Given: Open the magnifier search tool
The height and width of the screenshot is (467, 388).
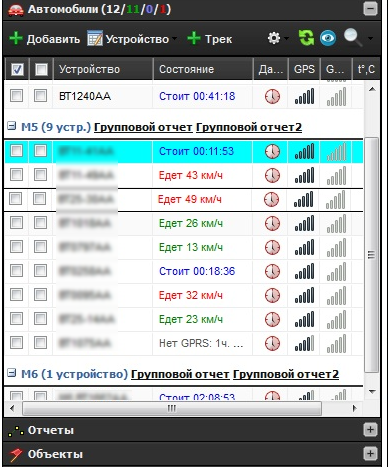Looking at the screenshot, I should pyautogui.click(x=353, y=37).
